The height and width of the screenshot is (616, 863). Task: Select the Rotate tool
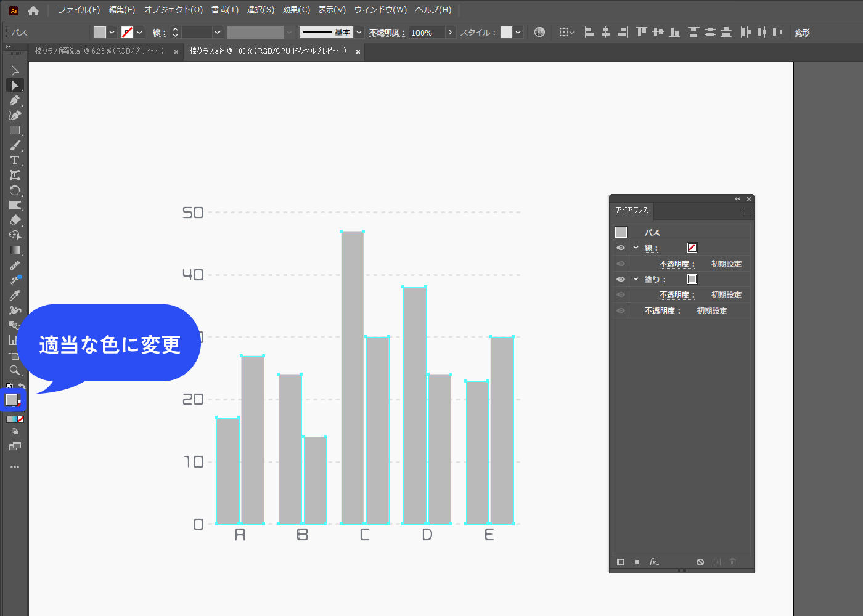[x=15, y=190]
